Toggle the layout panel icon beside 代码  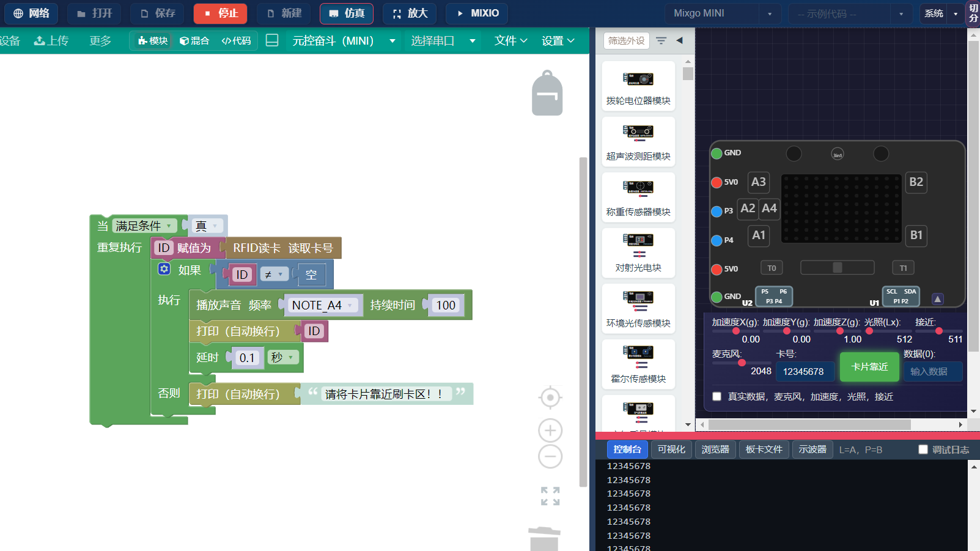coord(272,40)
